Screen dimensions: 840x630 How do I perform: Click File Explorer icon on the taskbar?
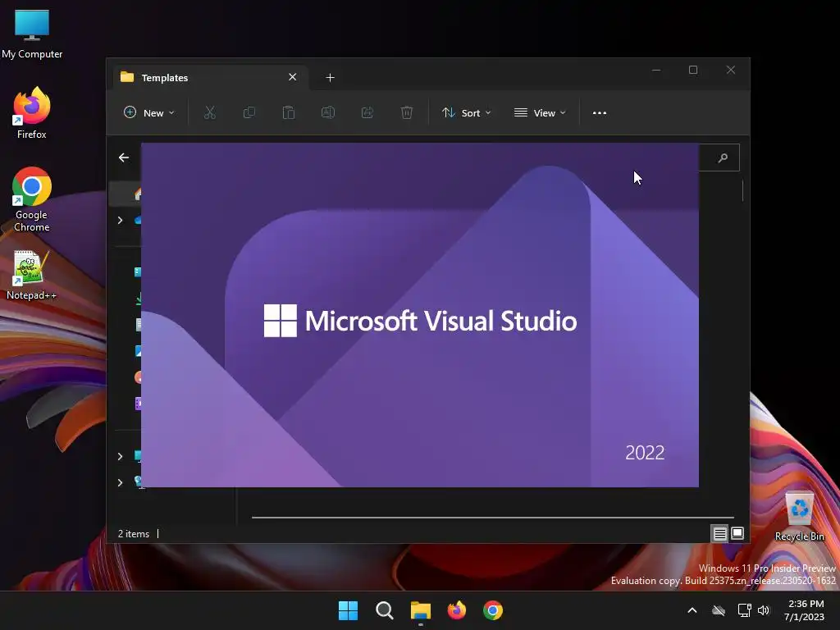tap(421, 610)
